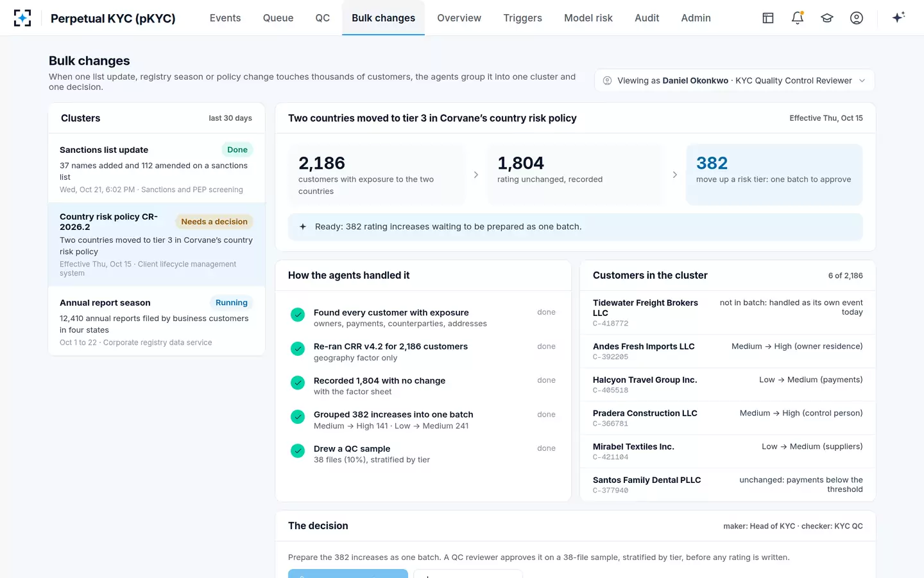Open the graduation cap learning icon
Viewport: 924px width, 578px height.
tap(827, 18)
